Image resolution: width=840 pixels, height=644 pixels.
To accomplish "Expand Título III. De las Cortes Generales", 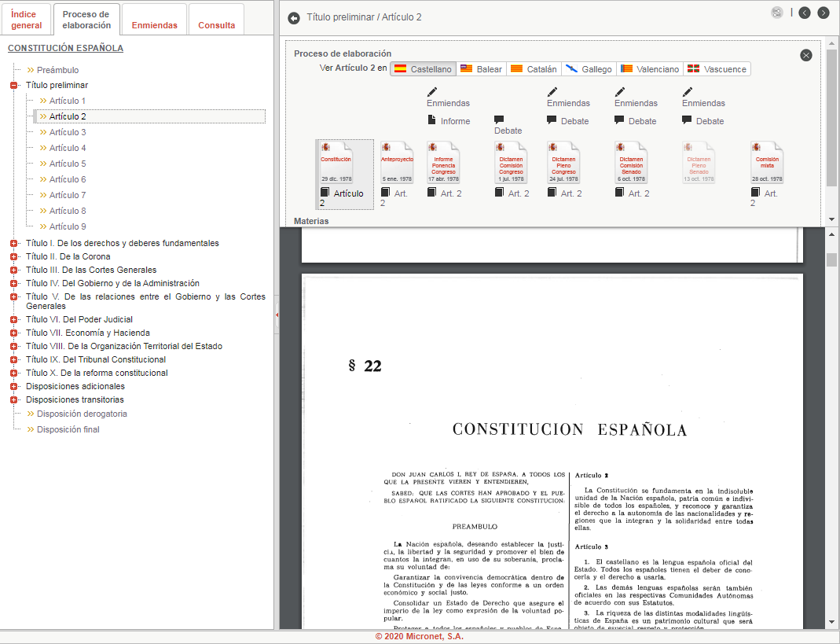I will point(14,270).
